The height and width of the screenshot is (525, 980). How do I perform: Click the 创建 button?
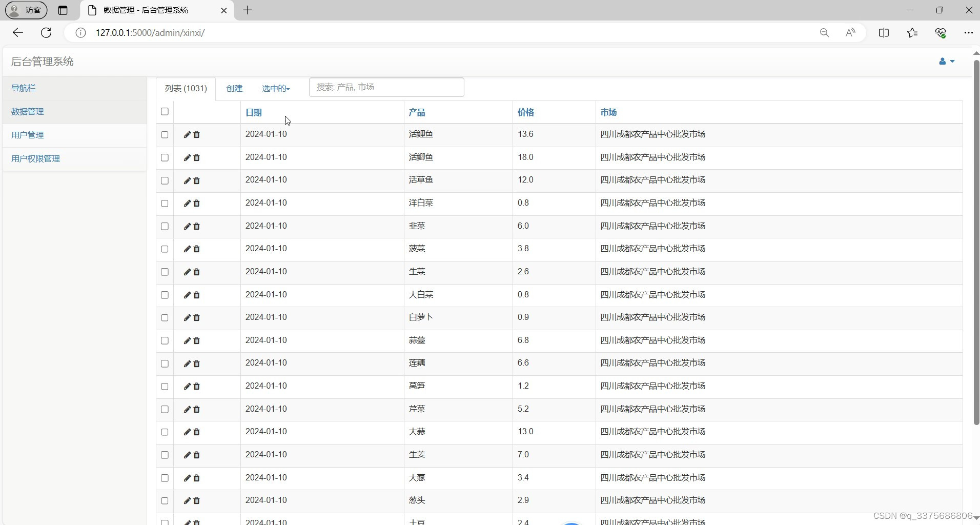(234, 88)
